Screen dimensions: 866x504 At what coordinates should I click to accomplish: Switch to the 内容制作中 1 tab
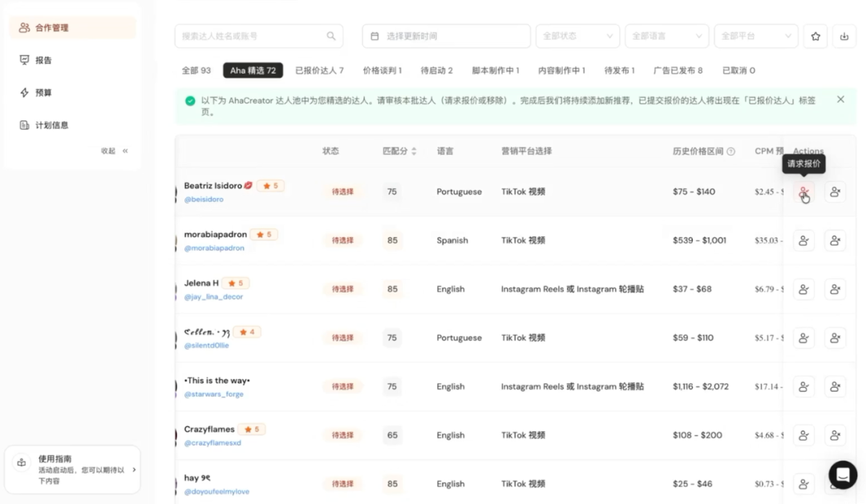coord(561,71)
